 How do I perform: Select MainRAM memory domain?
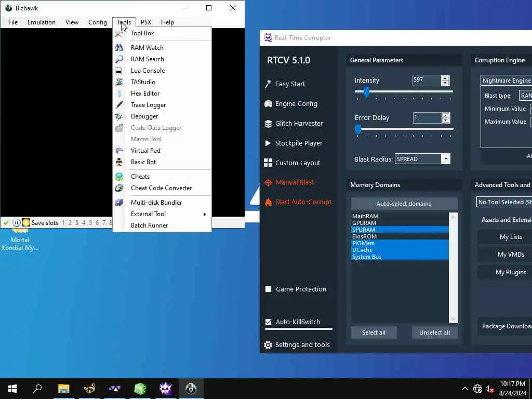pyautogui.click(x=400, y=216)
